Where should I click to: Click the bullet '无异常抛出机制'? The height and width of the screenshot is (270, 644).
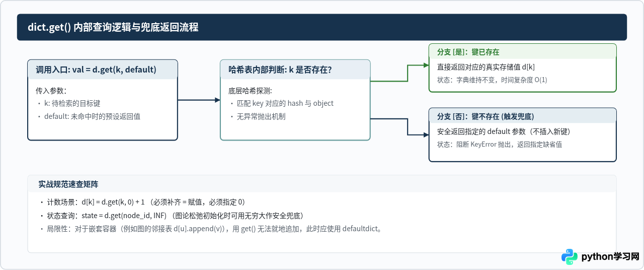pos(258,116)
